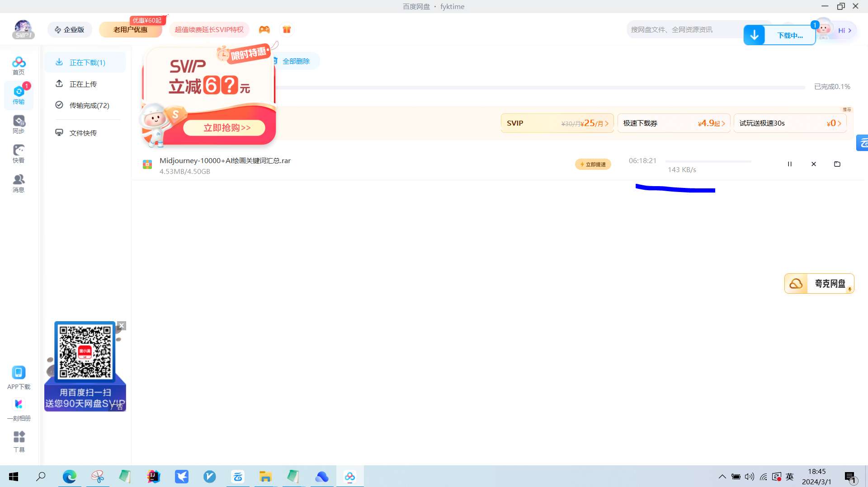
Task: Open the 工具 tools icon
Action: click(19, 441)
